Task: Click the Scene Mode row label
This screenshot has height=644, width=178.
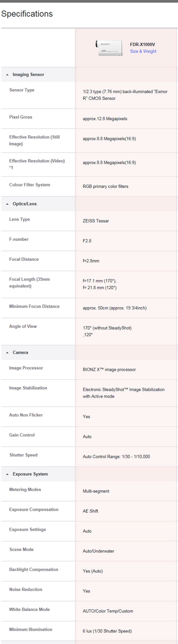Action: pyautogui.click(x=22, y=549)
